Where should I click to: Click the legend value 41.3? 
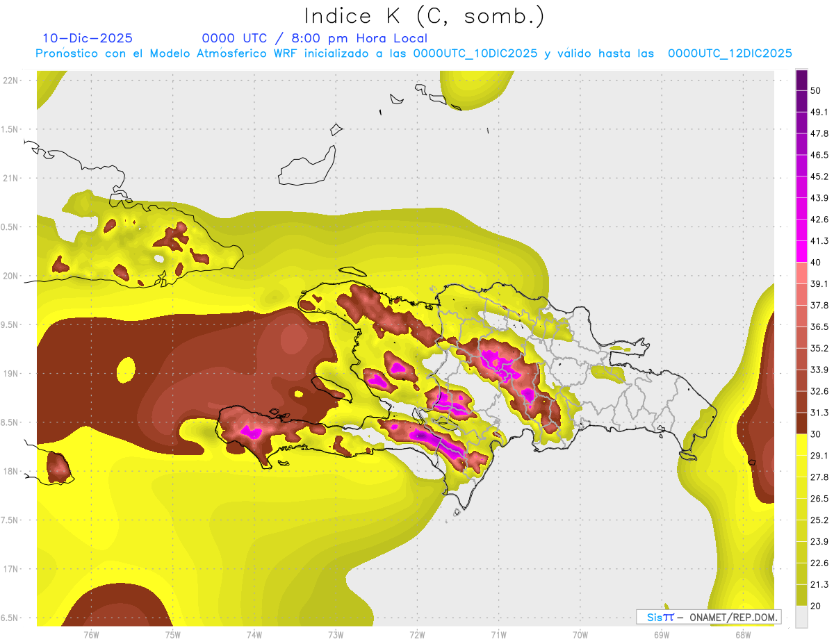819,241
